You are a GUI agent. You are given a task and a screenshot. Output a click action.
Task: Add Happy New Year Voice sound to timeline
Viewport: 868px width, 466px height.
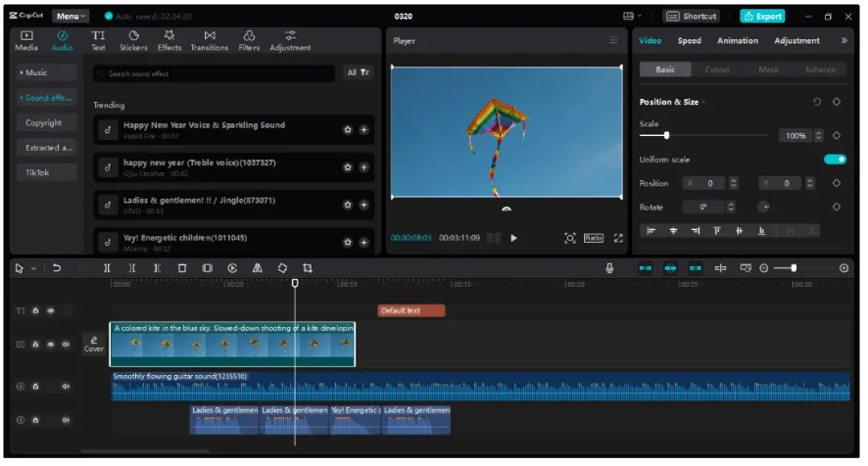363,129
